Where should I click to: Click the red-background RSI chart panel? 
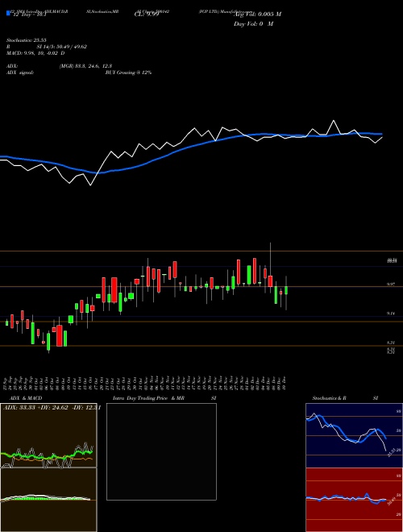[354, 500]
